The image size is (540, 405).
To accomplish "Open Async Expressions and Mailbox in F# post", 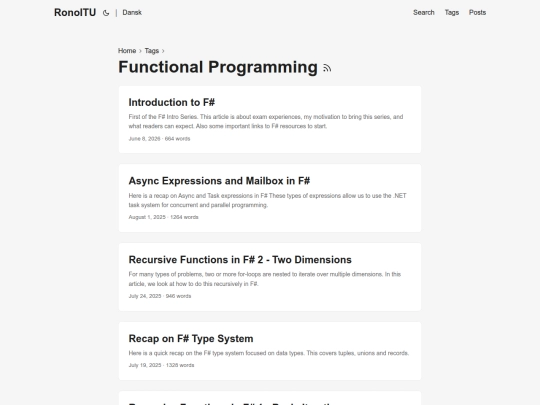I will [x=270, y=198].
